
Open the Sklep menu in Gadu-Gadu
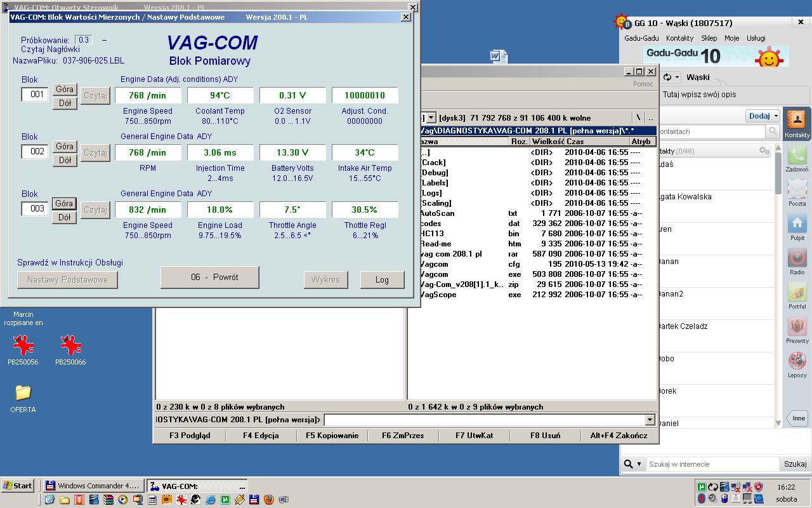[709, 38]
